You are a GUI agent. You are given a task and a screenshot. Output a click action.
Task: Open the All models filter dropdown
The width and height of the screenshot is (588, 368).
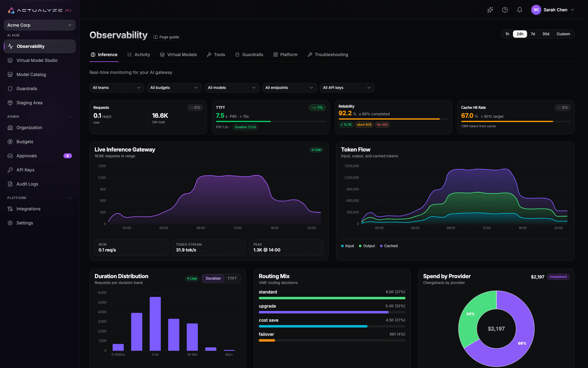pyautogui.click(x=232, y=88)
